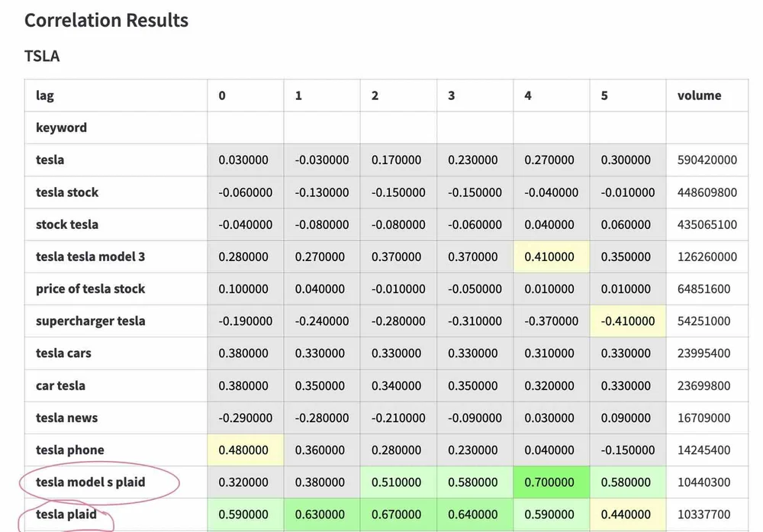The image size is (763, 532).
Task: Select the 'car tesla' row label
Action: tap(116, 385)
